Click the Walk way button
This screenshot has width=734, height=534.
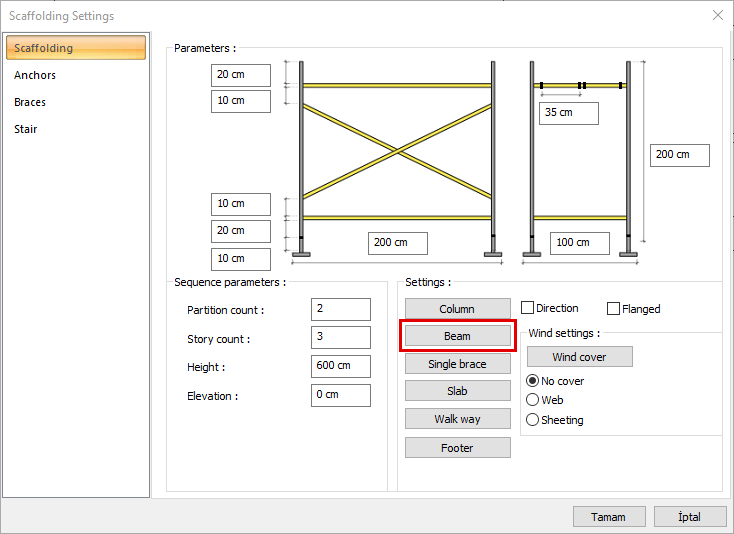point(457,419)
